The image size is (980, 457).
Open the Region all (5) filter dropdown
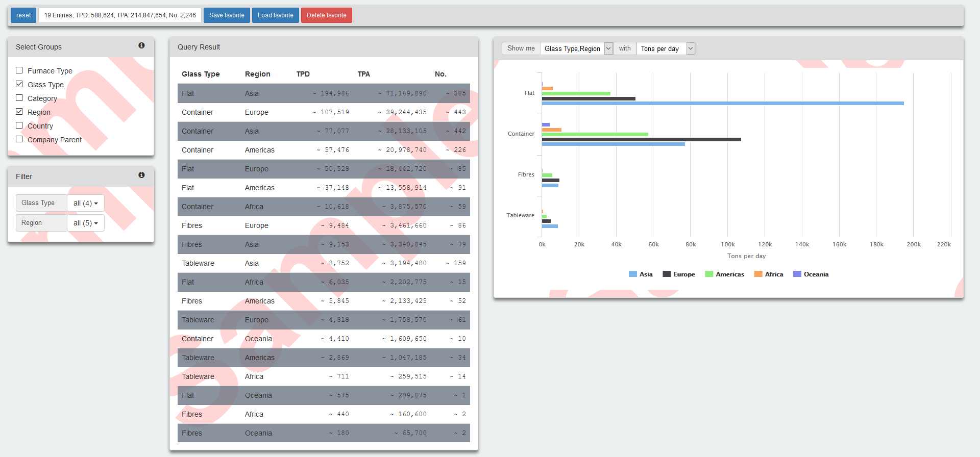click(x=86, y=223)
